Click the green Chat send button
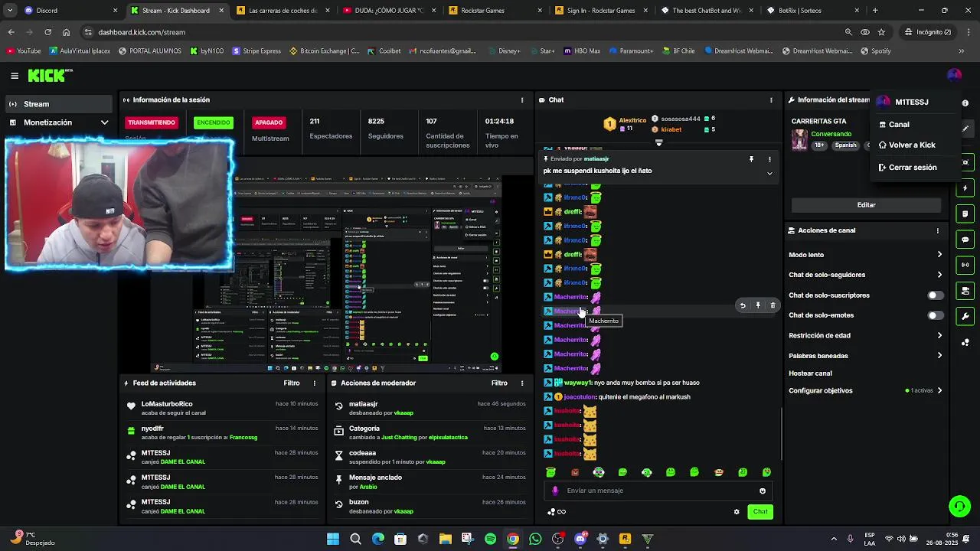 pos(760,512)
